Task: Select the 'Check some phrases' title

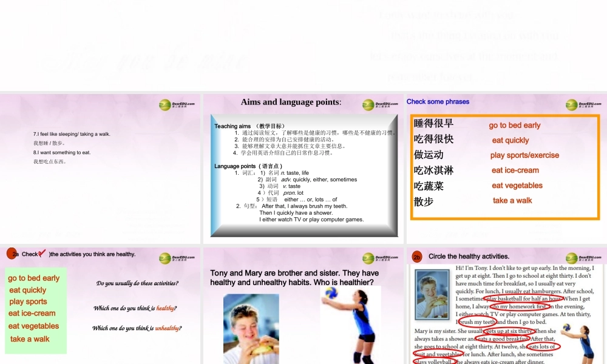Action: point(438,102)
